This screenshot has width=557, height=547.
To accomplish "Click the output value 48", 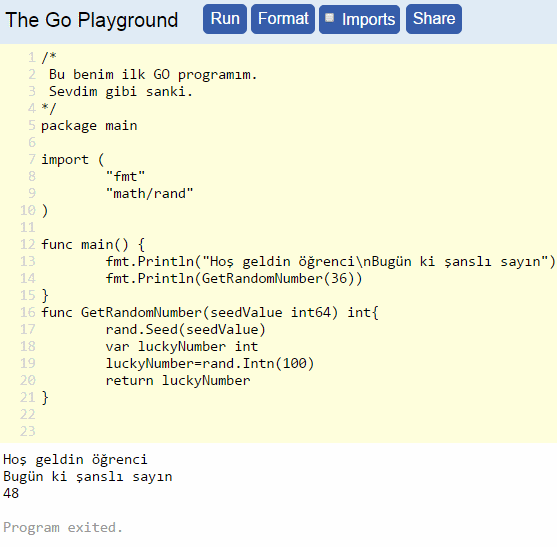I will [x=11, y=493].
